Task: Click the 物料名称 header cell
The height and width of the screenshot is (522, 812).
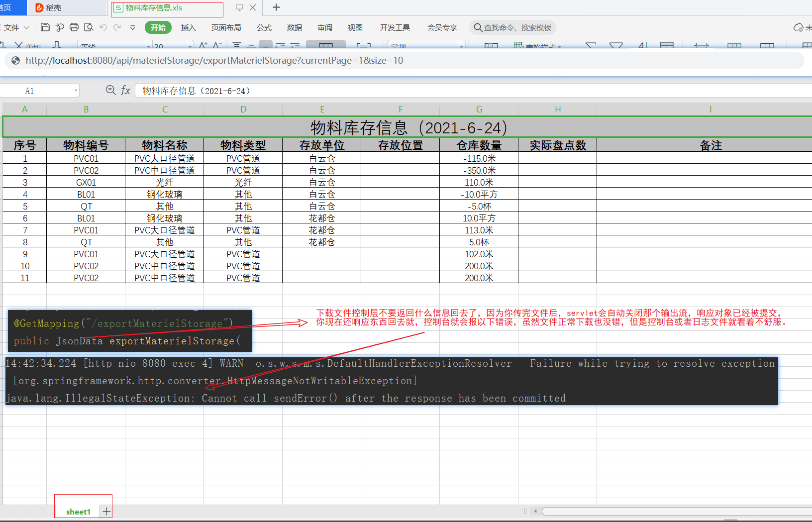Action: pos(165,145)
